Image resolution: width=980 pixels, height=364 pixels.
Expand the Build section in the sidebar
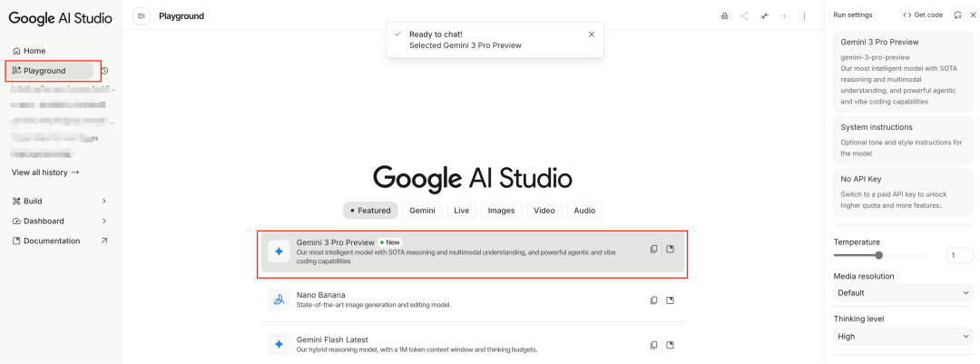tap(60, 201)
